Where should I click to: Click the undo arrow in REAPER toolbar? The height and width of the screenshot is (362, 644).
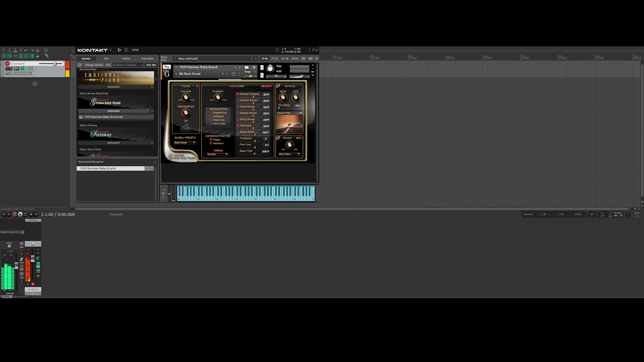click(26, 50)
